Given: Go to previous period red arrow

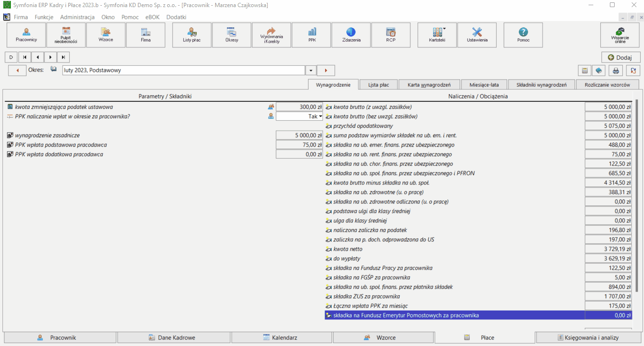Looking at the screenshot, I should [x=18, y=71].
